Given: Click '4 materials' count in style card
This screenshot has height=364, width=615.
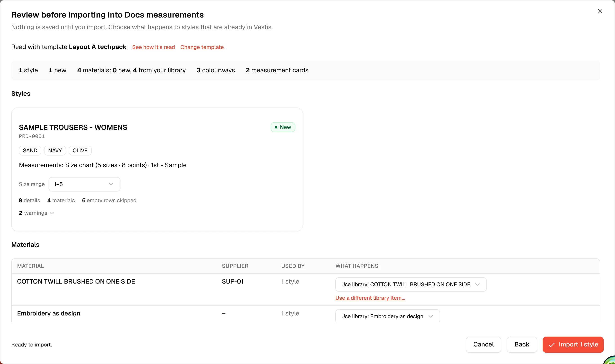Looking at the screenshot, I should [61, 200].
